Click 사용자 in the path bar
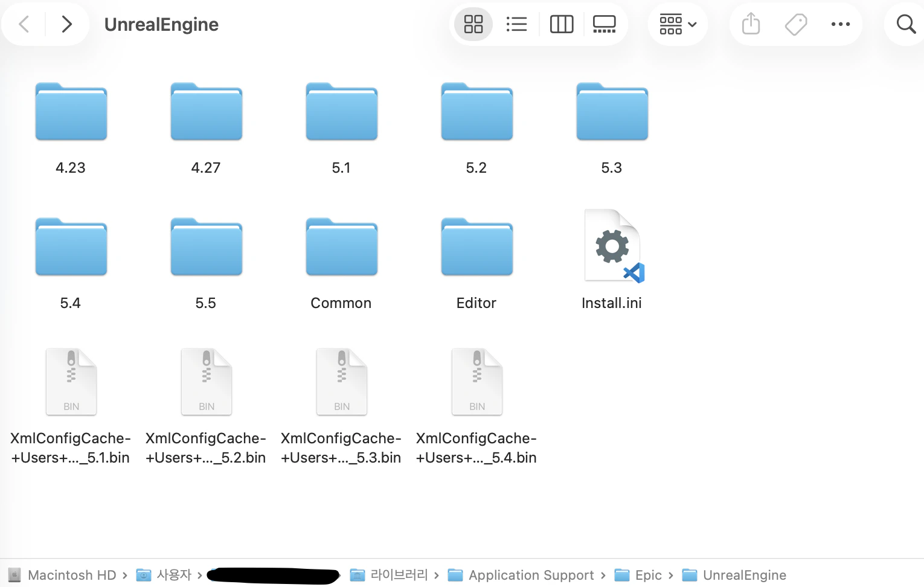Screen dimensions: 924x587 coord(164,575)
